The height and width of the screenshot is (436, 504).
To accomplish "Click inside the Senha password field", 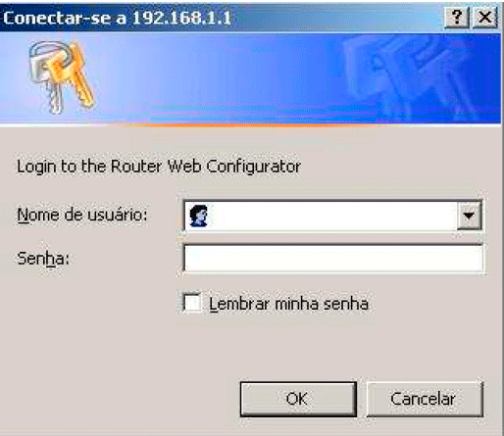I will click(332, 259).
